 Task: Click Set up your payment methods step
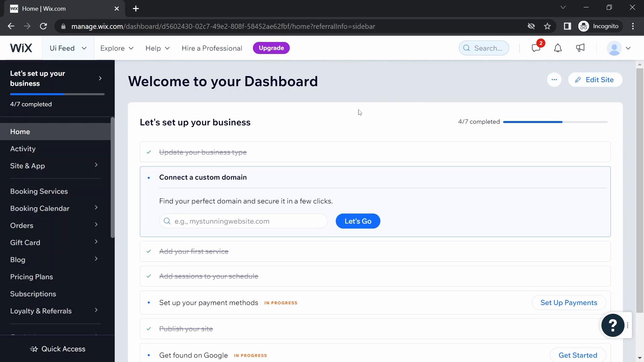tap(375, 303)
